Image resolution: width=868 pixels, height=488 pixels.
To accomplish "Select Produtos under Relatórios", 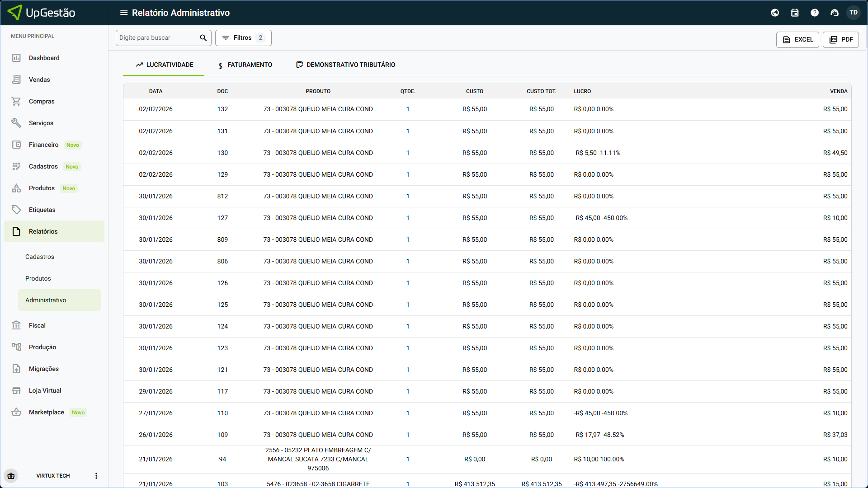I will [x=38, y=278].
